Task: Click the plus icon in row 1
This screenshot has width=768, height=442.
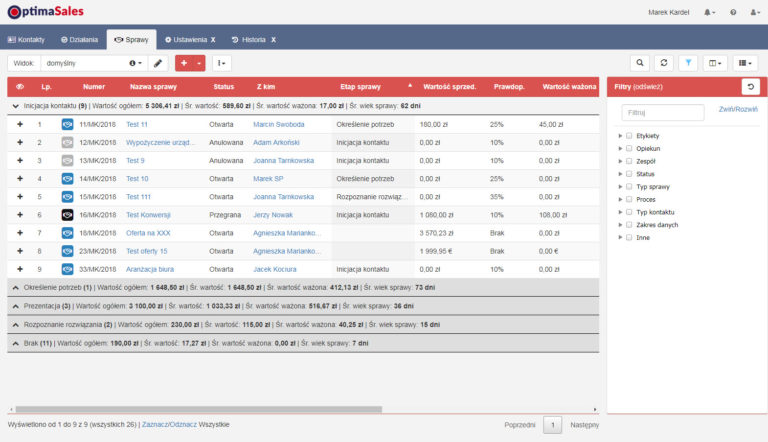Action: 20,124
